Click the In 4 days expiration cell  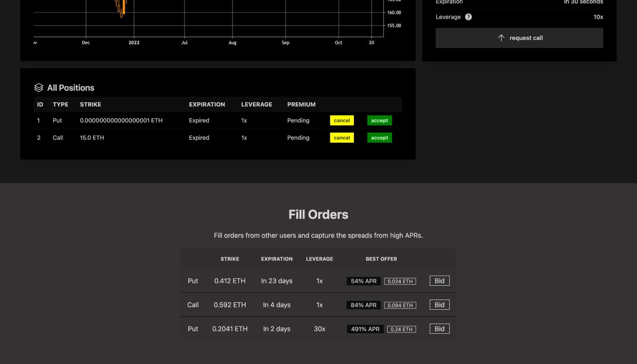click(x=277, y=305)
